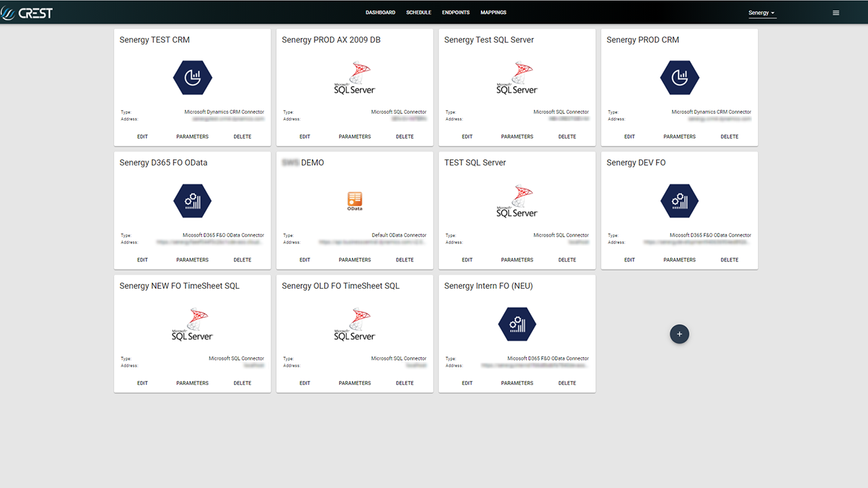Image resolution: width=868 pixels, height=488 pixels.
Task: Click the CREST logo in the header
Action: (x=27, y=12)
